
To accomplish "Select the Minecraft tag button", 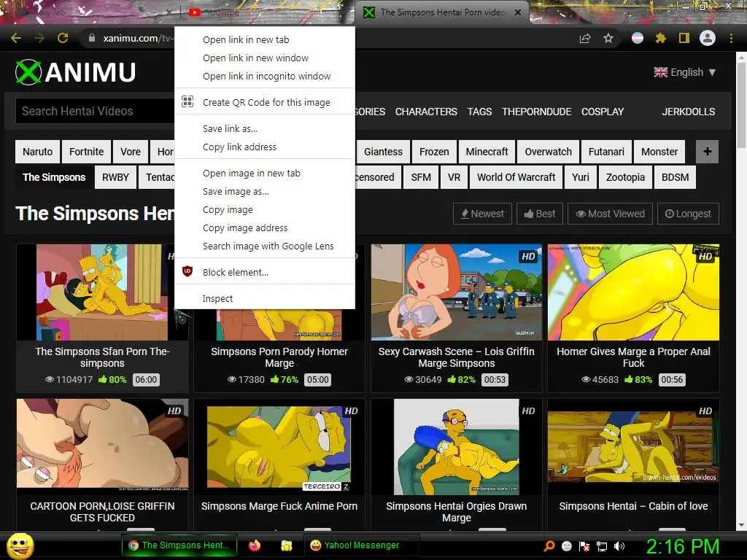I will click(x=487, y=152).
